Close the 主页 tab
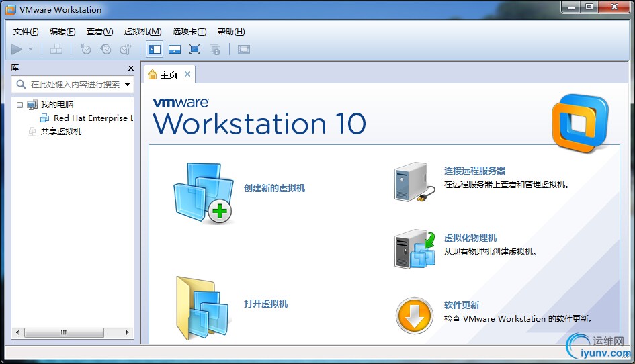Screen dimensions: 635x364 point(187,74)
